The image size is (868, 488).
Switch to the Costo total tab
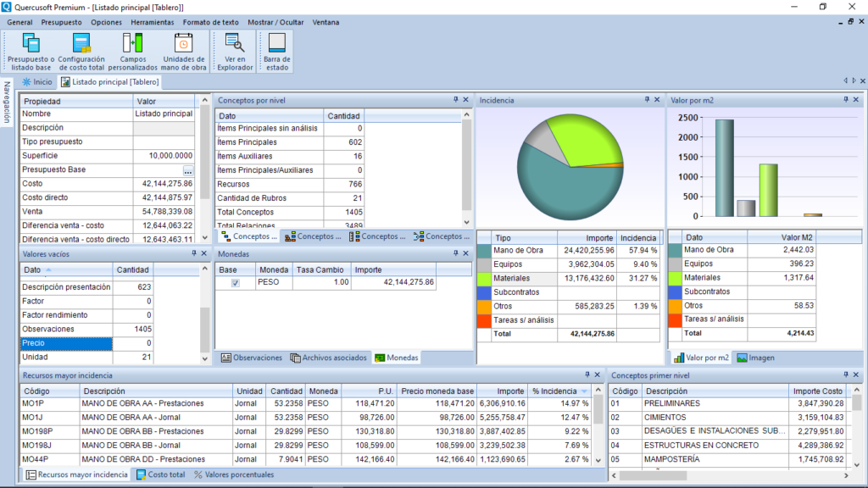pyautogui.click(x=160, y=474)
